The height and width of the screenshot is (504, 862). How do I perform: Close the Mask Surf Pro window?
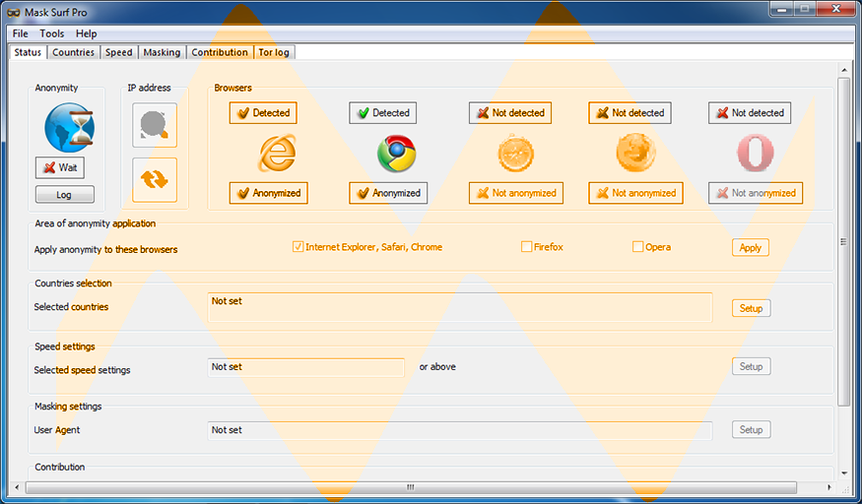(x=835, y=9)
